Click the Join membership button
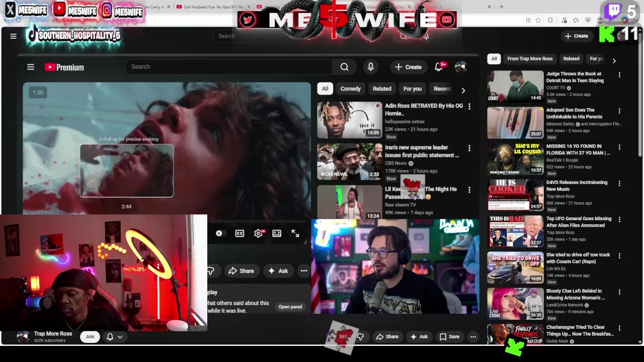644x362 pixels. pos(90,337)
